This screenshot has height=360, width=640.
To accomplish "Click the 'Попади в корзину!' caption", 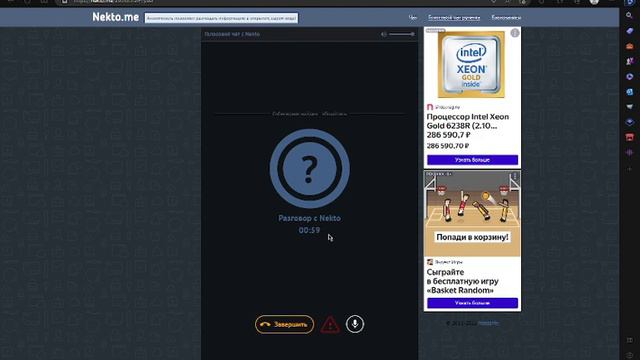I will click(x=472, y=237).
